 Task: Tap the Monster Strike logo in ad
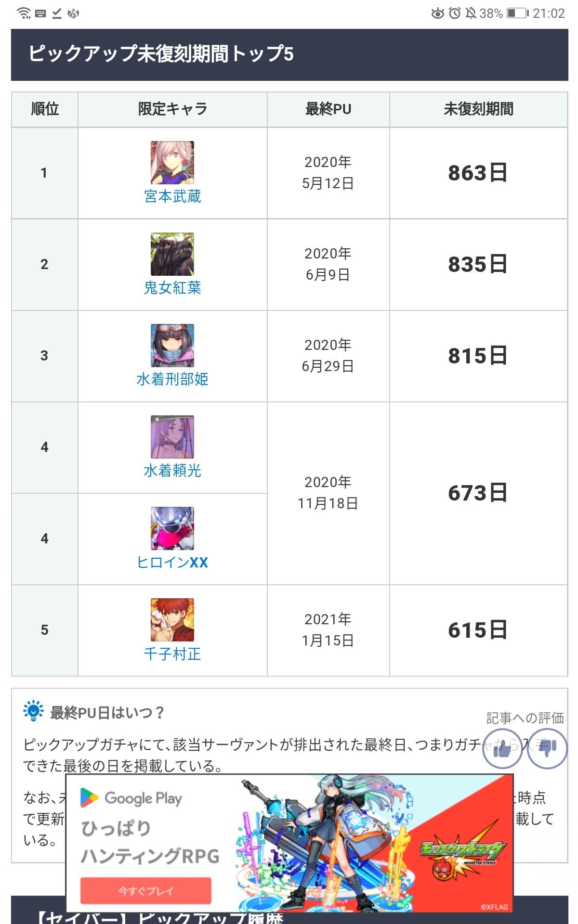462,852
